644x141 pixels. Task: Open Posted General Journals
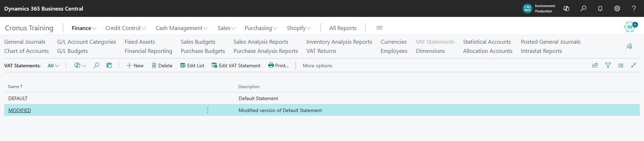point(550,42)
